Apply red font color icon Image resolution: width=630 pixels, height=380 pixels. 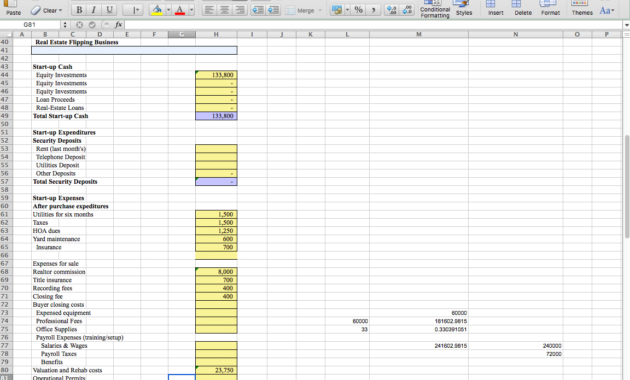(180, 10)
